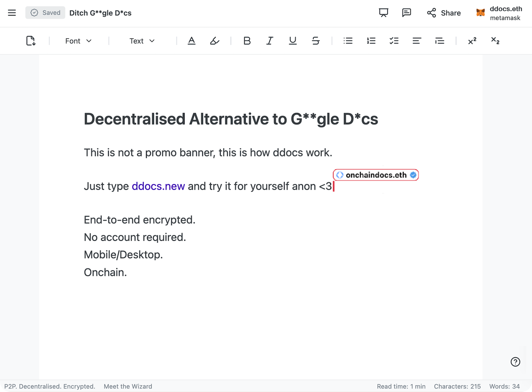Click the export document icon
This screenshot has height=392, width=532.
click(x=31, y=41)
